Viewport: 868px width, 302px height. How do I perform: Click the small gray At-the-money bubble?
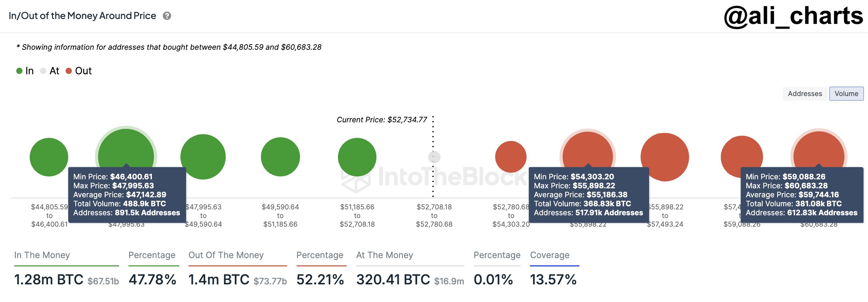point(434,157)
